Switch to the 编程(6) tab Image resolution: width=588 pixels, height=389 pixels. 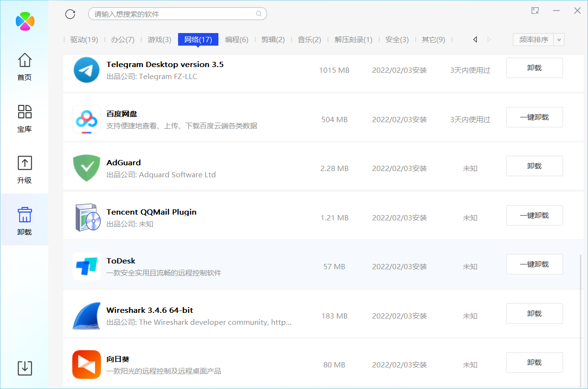[237, 39]
